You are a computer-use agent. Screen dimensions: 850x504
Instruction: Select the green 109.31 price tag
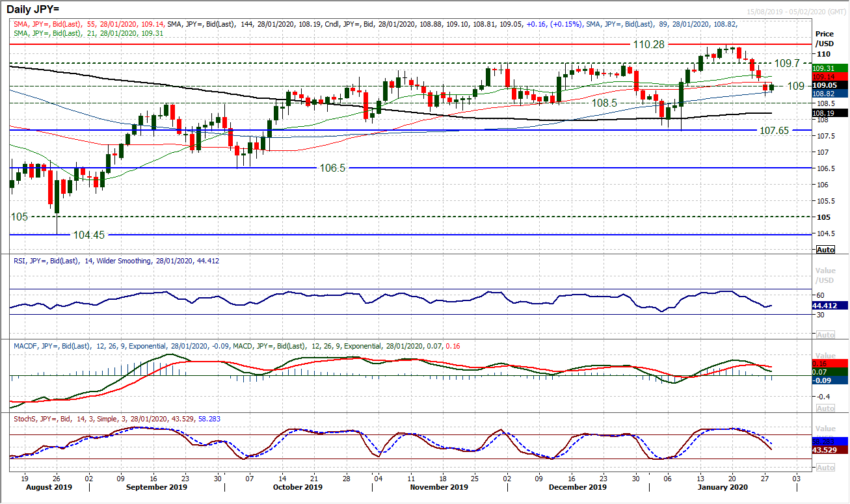pyautogui.click(x=825, y=67)
